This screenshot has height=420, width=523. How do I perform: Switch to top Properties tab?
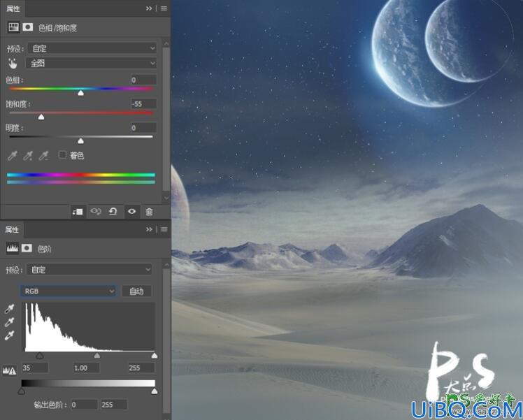coord(13,8)
